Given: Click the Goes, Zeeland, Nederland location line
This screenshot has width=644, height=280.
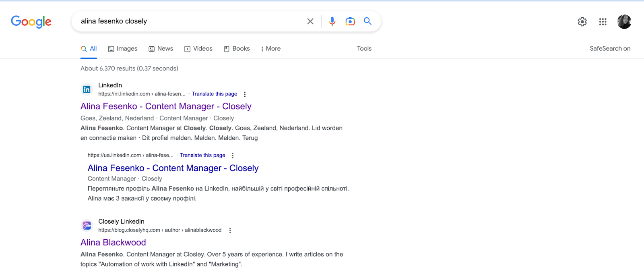Looking at the screenshot, I should (157, 118).
